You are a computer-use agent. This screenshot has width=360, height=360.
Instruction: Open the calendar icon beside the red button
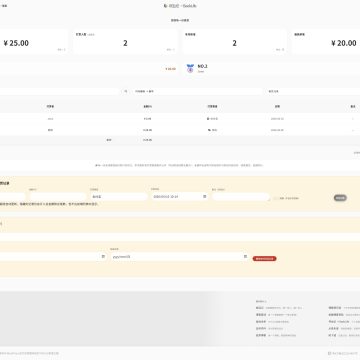tap(245, 256)
